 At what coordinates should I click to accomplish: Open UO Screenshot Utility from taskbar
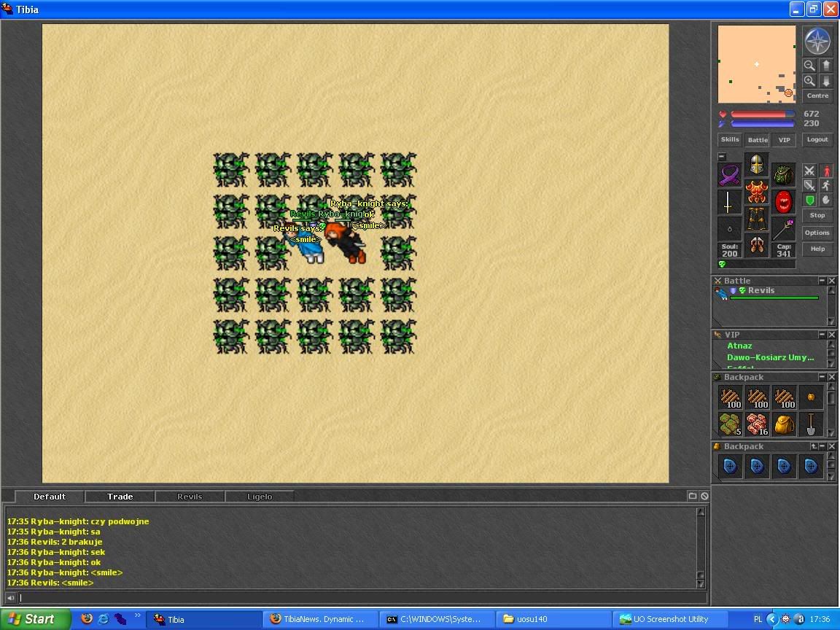pos(669,619)
